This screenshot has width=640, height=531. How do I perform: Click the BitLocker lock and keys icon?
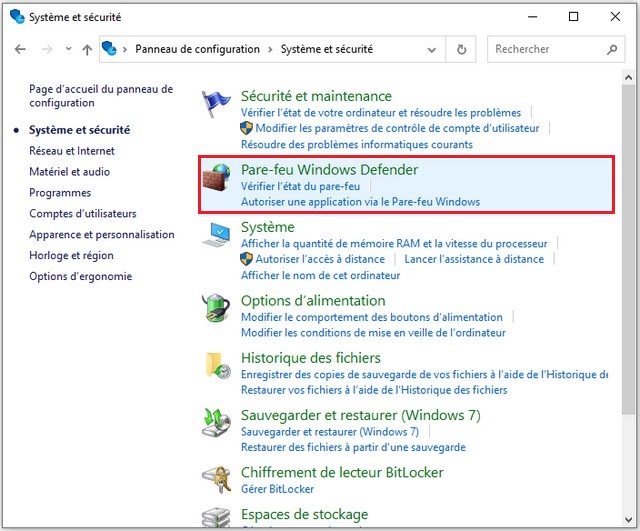coord(217,480)
